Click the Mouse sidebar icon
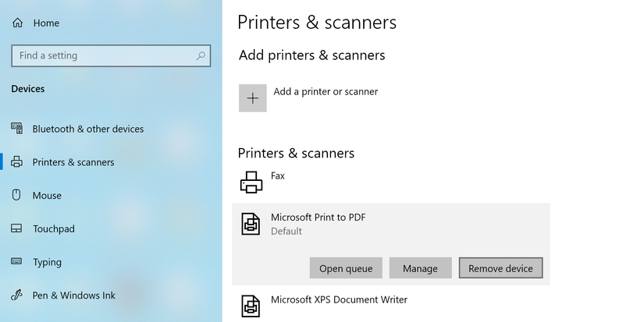644x322 pixels. (16, 195)
